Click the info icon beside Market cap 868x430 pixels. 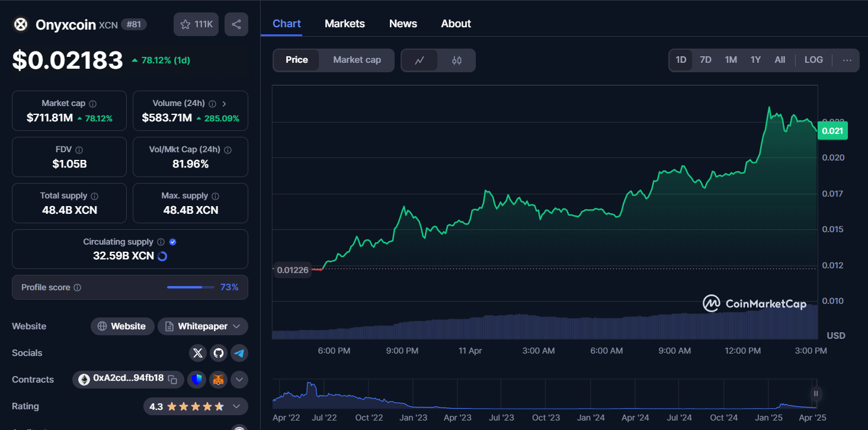coord(93,104)
